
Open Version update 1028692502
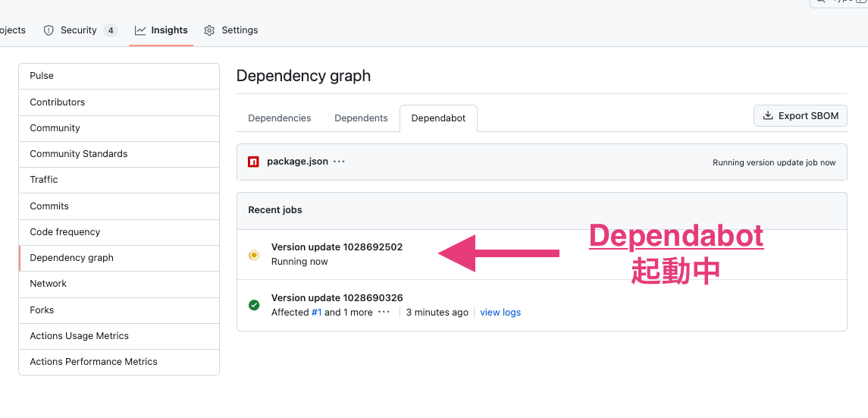click(337, 247)
